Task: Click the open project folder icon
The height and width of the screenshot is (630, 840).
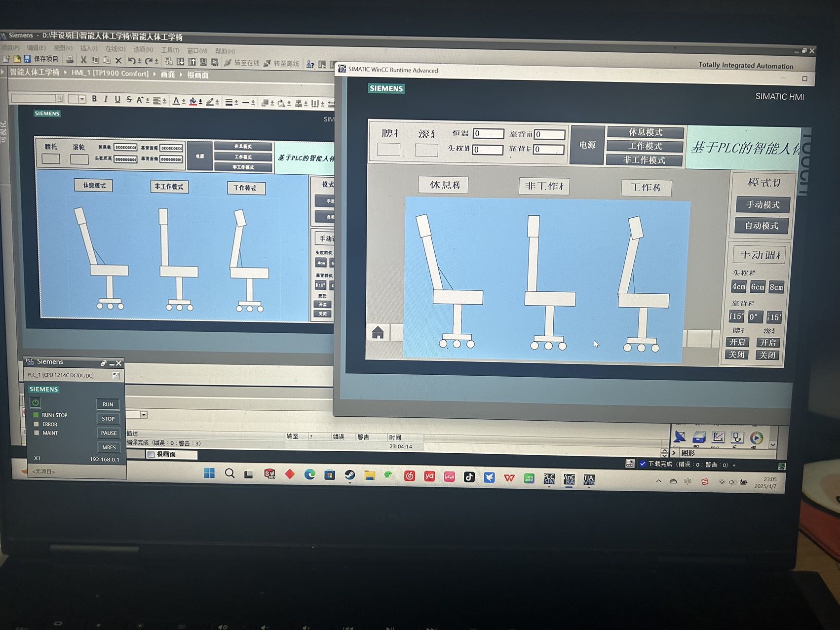Action: (x=17, y=59)
